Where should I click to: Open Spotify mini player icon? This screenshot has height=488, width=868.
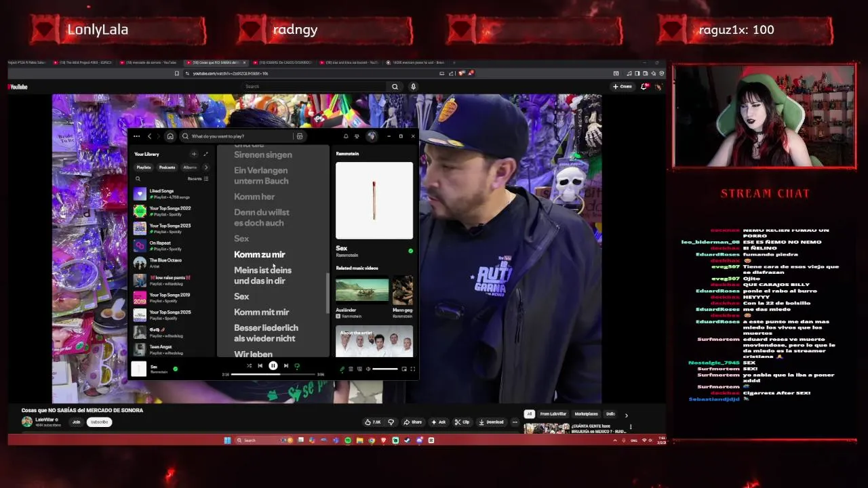point(404,369)
